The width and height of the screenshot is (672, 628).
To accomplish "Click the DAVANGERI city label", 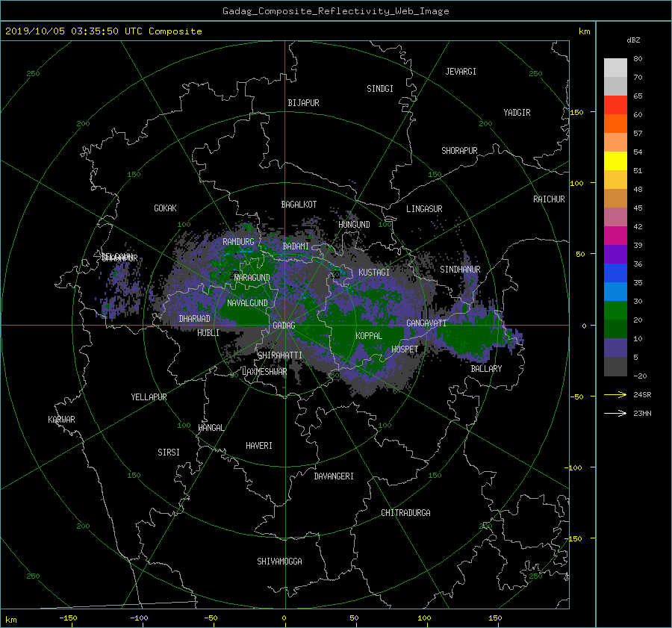I will [x=334, y=476].
